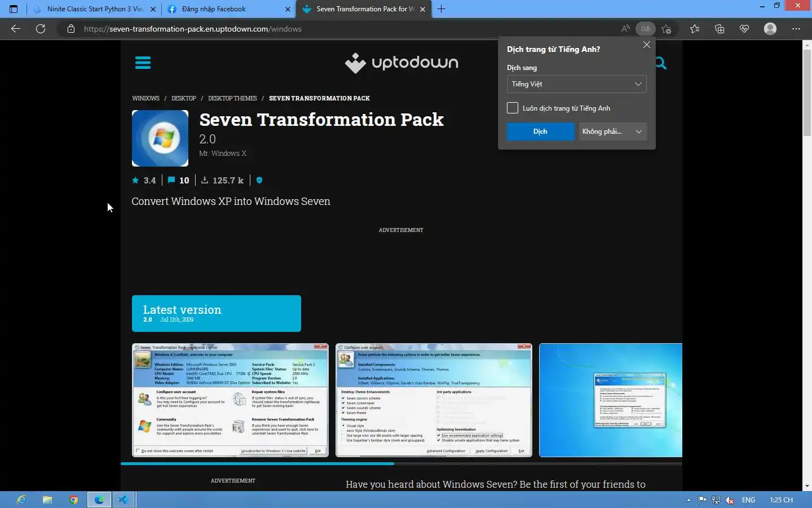
Task: Open the Tiếng Việt language dropdown
Action: 576,84
